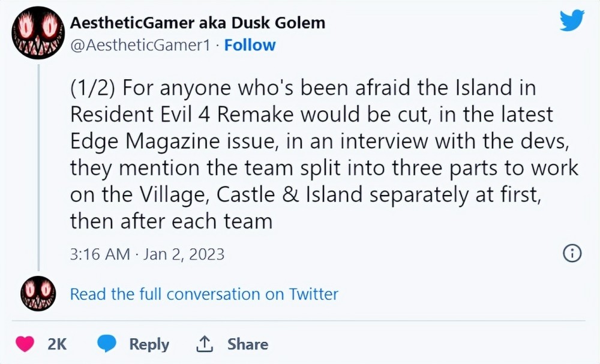Screen dimensions: 600x364
Task: Open the AestheticGamer profile avatar
Action: point(38,33)
